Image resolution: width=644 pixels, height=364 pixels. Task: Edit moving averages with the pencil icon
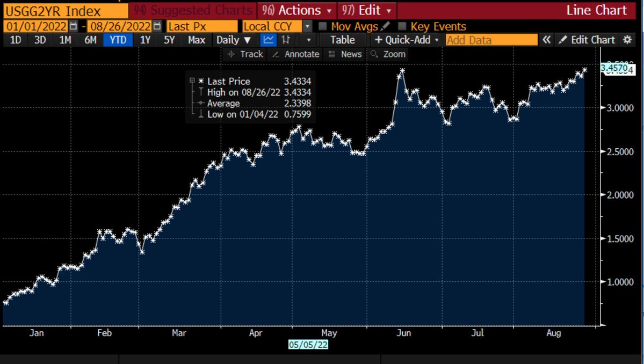[386, 26]
